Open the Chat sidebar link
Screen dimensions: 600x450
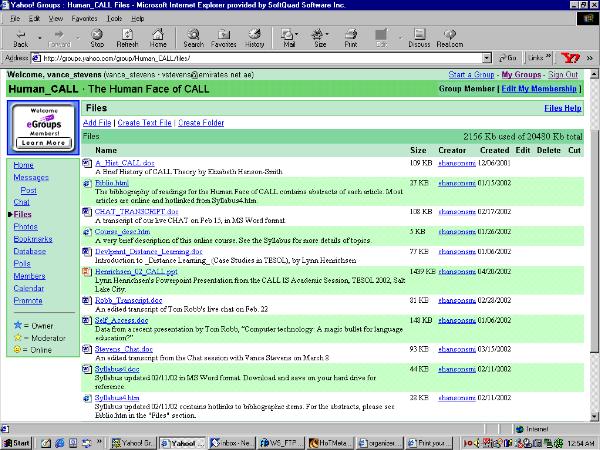tap(21, 202)
